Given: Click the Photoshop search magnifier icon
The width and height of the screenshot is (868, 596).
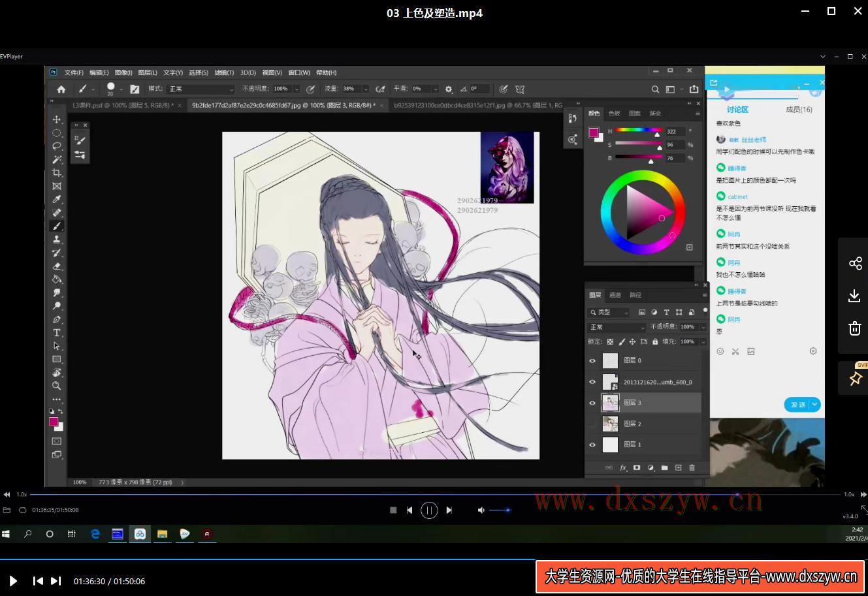Looking at the screenshot, I should coord(655,89).
